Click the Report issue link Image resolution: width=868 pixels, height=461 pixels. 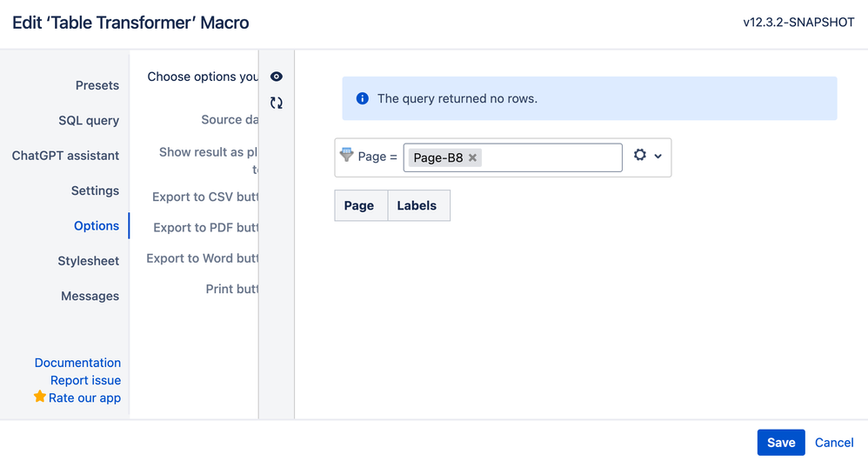[86, 380]
